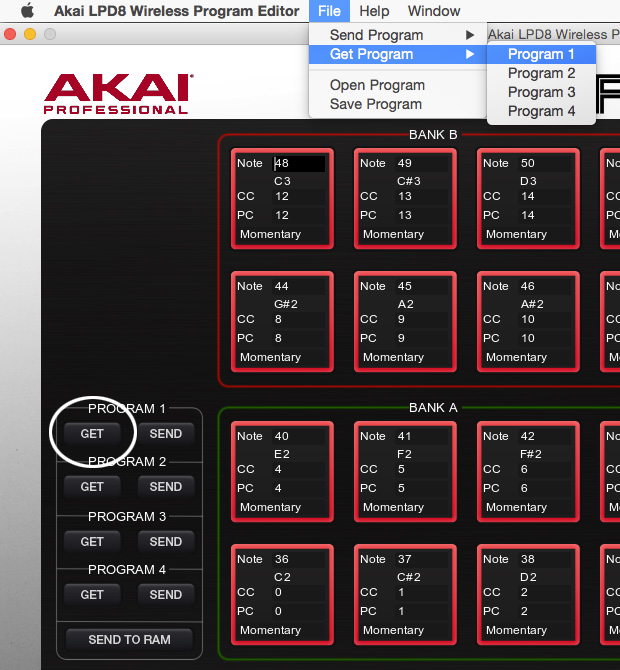Select Program 2 in Get Program submenu
620x670 pixels.
pos(541,73)
